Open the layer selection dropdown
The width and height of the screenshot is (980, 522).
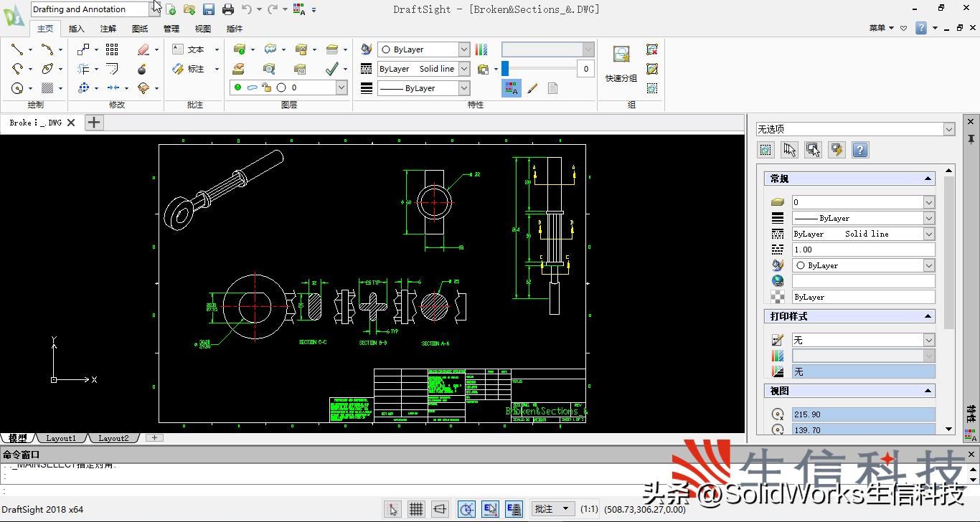coord(341,87)
